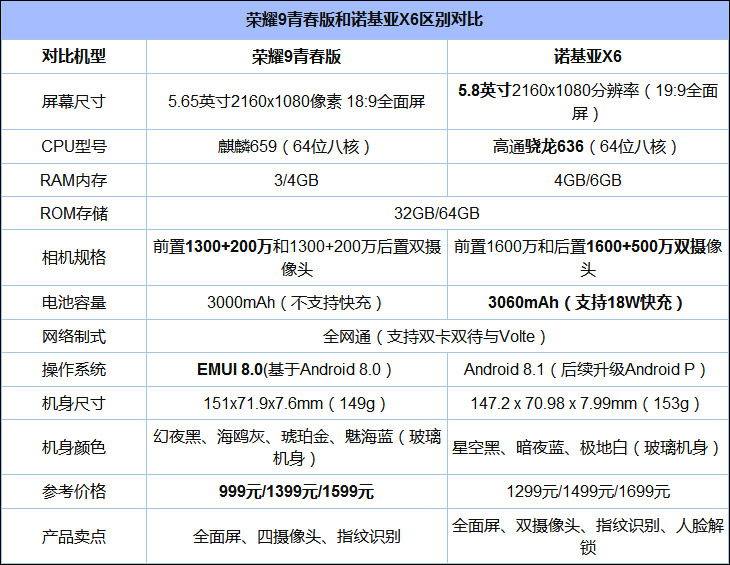This screenshot has width=730, height=565.
Task: Select the CPU型号 row label
Action: 74,147
